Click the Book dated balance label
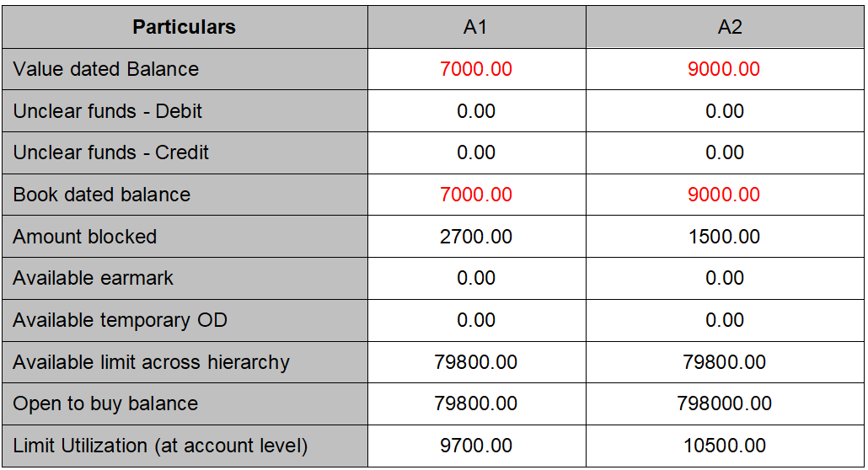 (x=102, y=195)
